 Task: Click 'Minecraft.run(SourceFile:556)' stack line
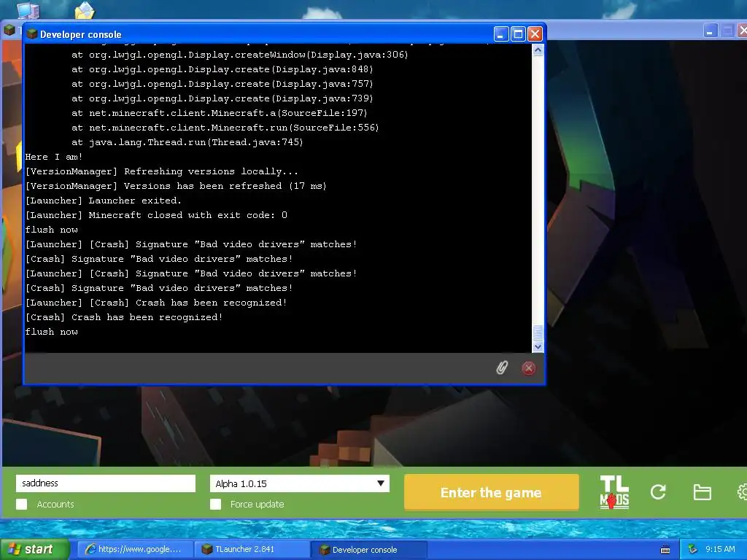(225, 128)
